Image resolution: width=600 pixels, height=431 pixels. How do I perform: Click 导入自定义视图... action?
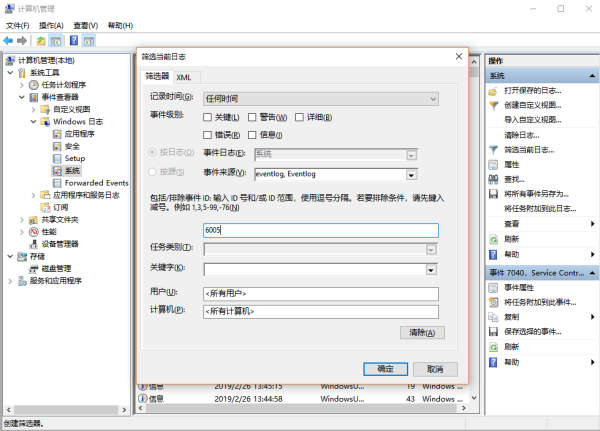tap(533, 120)
